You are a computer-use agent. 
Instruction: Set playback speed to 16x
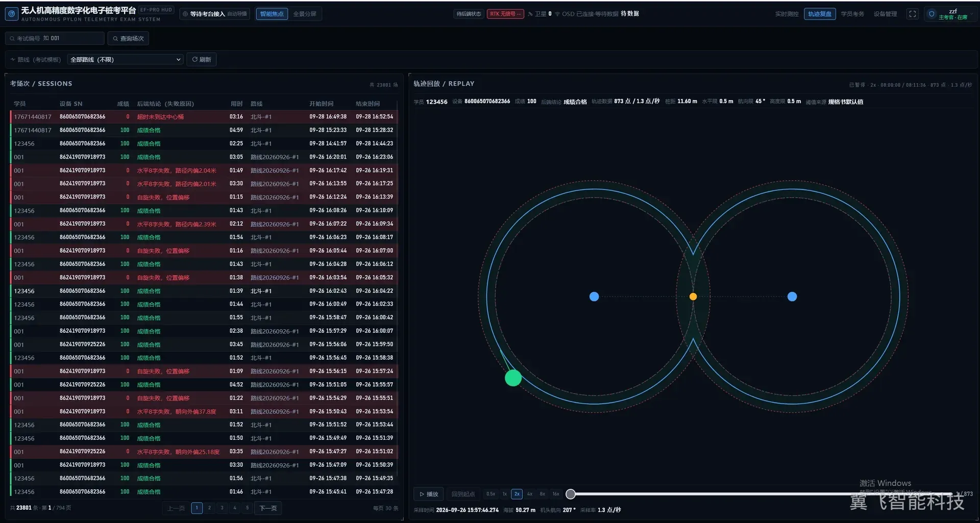(556, 494)
